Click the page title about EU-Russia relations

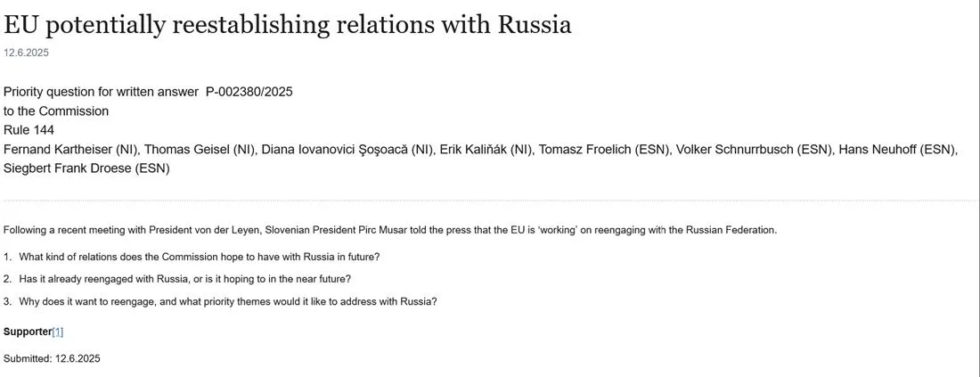[x=287, y=25]
